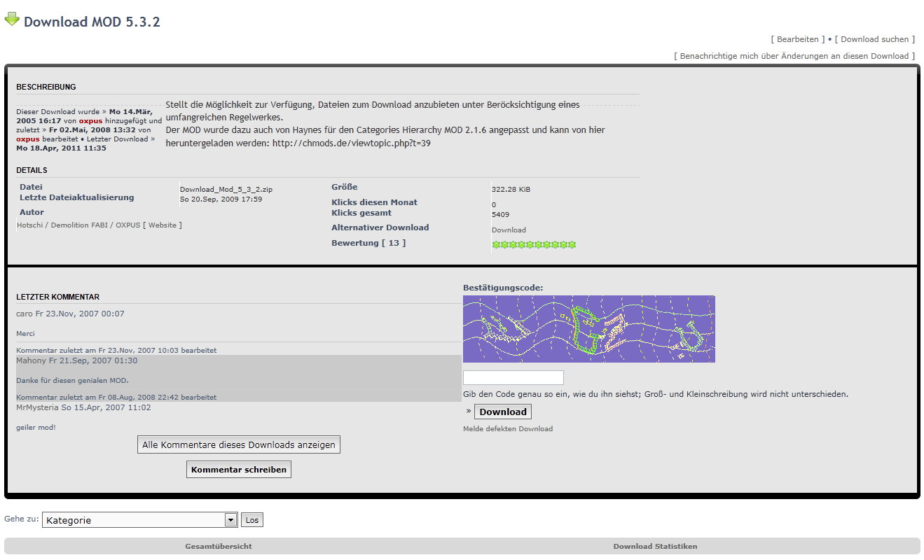
Task: Open the Download suchen link
Action: [x=874, y=39]
